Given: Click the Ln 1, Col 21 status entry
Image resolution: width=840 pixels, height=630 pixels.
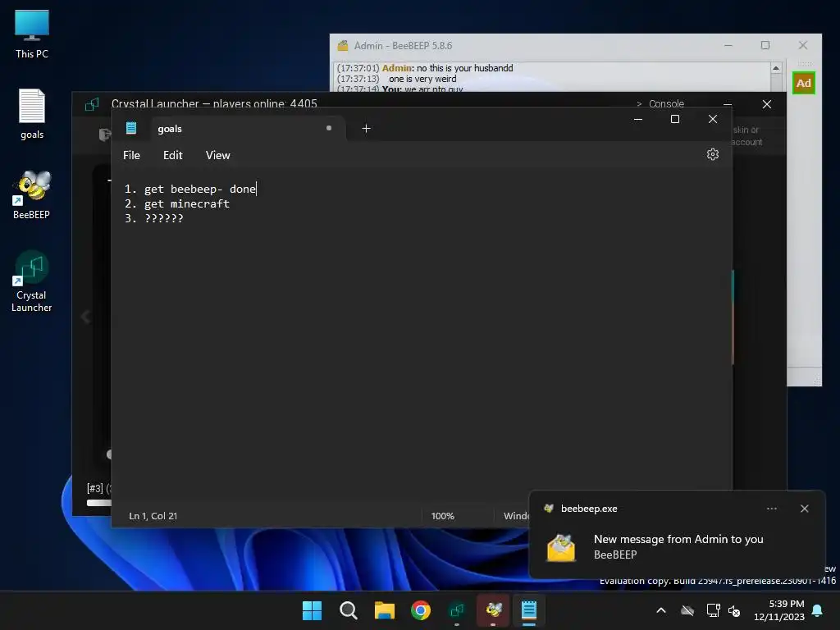Looking at the screenshot, I should coord(153,516).
